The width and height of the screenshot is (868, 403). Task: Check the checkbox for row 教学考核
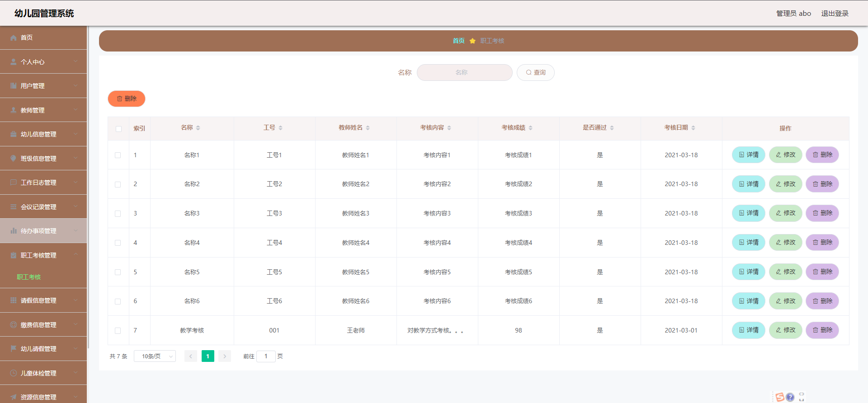click(x=118, y=331)
